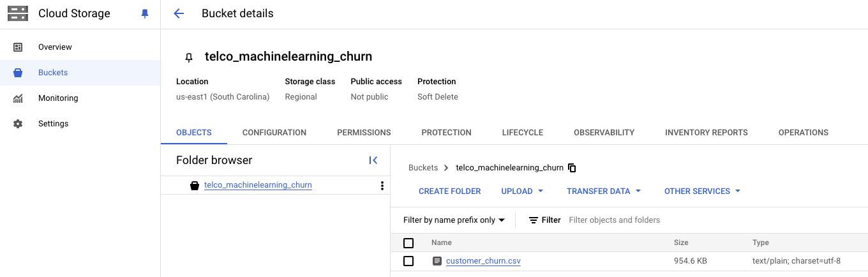This screenshot has width=868, height=277.
Task: Click the Regional storage class value
Action: tap(301, 97)
